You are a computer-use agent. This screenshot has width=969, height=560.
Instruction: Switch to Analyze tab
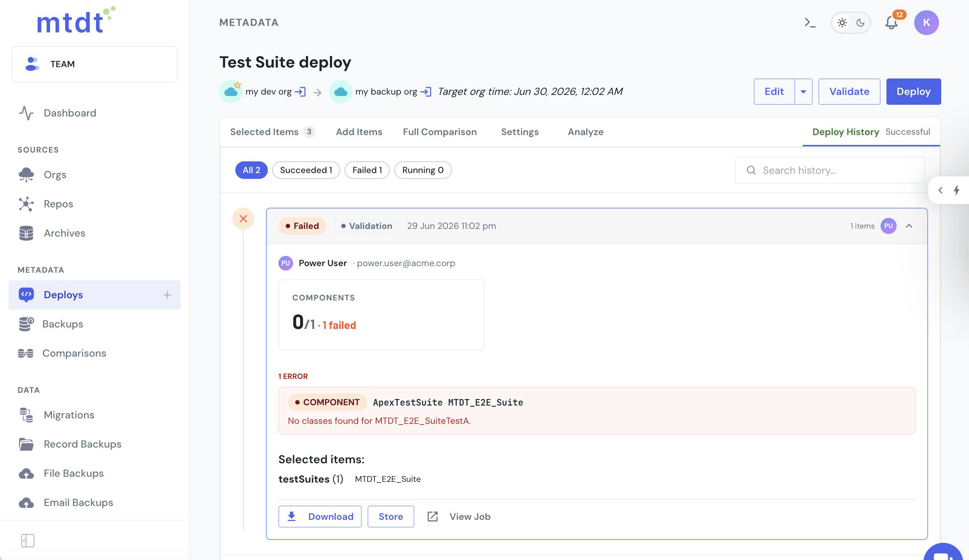(585, 132)
